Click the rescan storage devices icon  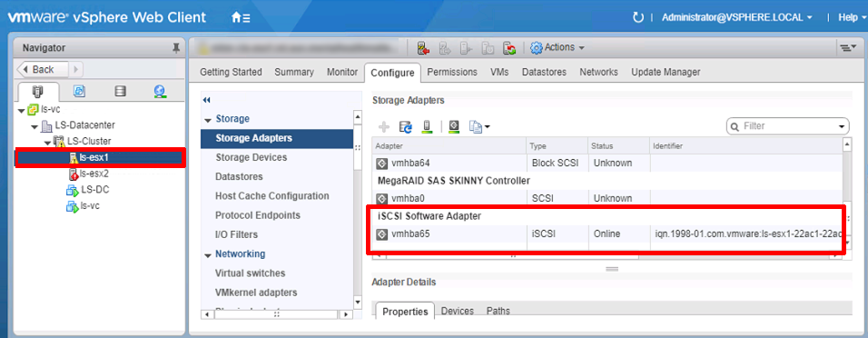pos(426,127)
